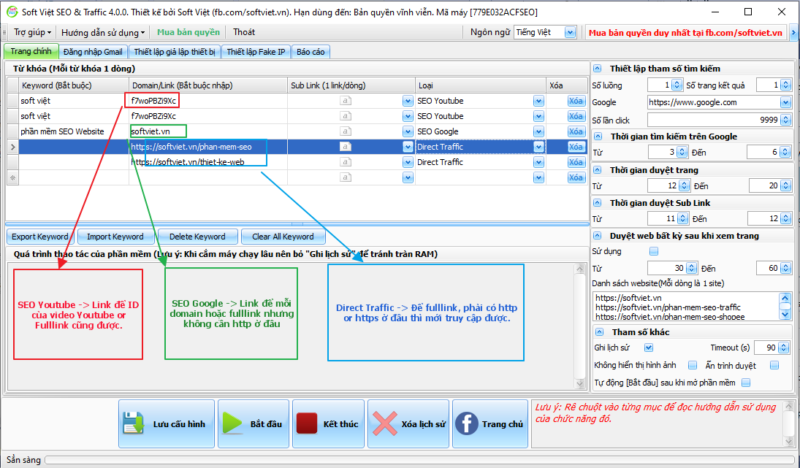
Task: Click the log area vertical scrollbar
Action: tap(580, 326)
